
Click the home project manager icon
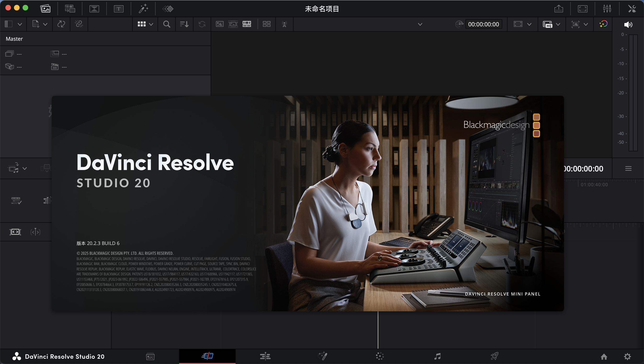[604, 357]
